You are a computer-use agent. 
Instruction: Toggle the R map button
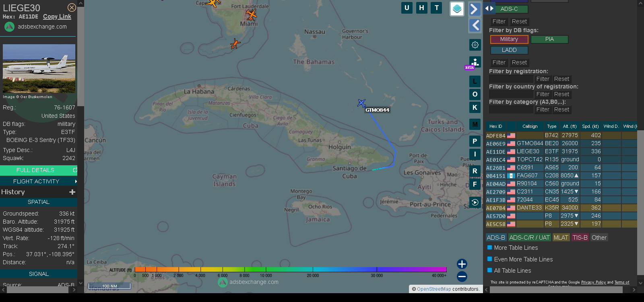tap(475, 171)
